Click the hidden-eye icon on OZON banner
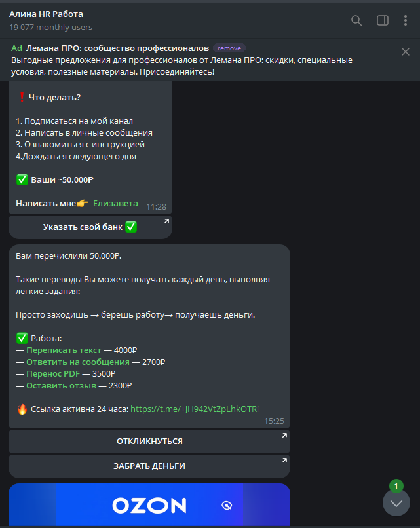 227,505
